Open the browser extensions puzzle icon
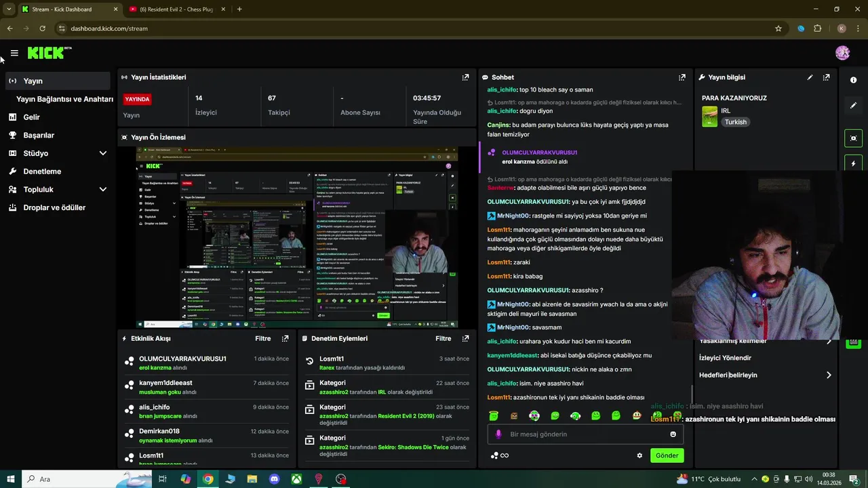The width and height of the screenshot is (868, 488). tap(817, 28)
